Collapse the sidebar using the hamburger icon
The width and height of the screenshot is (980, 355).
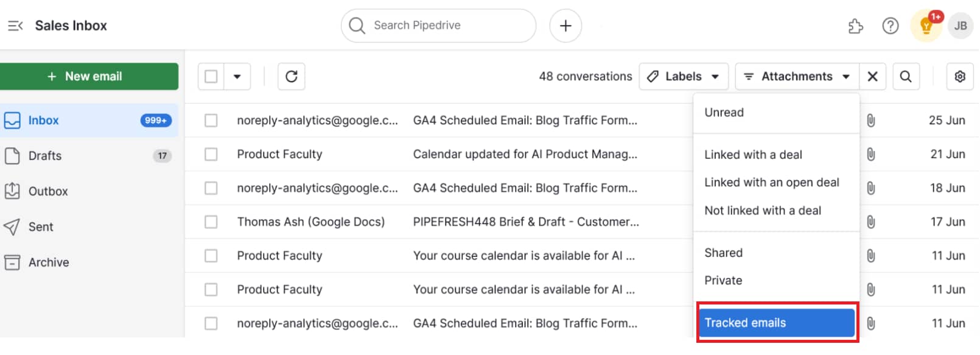pyautogui.click(x=15, y=26)
